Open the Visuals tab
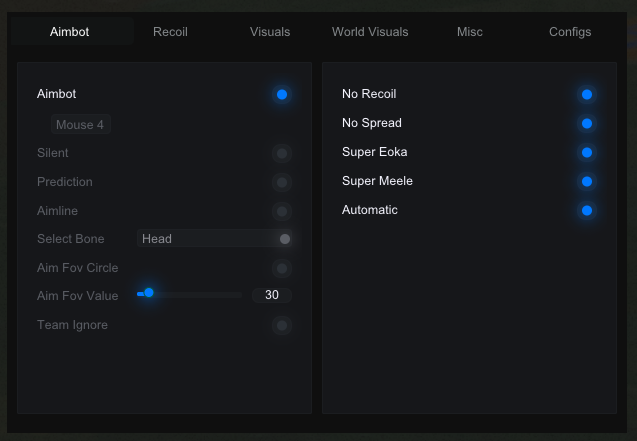 pos(270,32)
